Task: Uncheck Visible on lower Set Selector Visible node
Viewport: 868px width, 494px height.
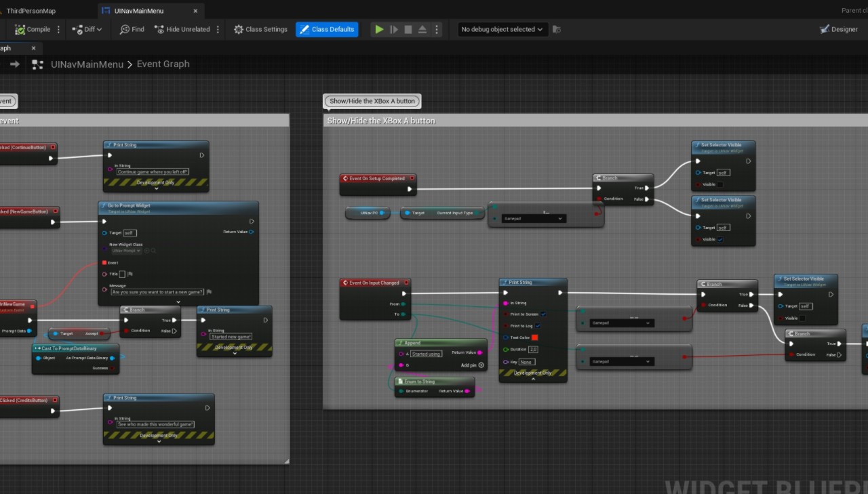Action: click(720, 239)
